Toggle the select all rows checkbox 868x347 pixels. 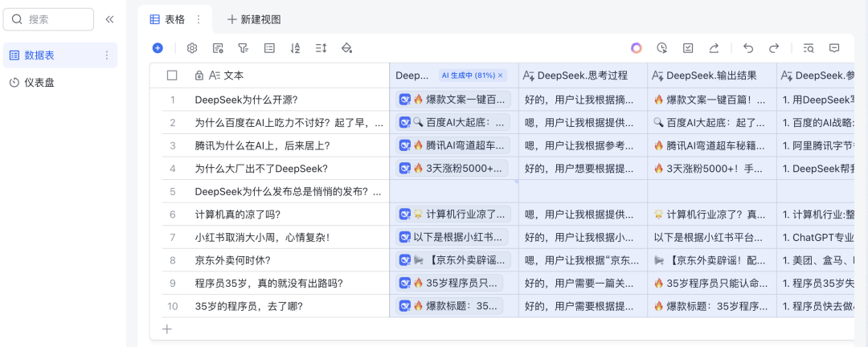pos(172,76)
